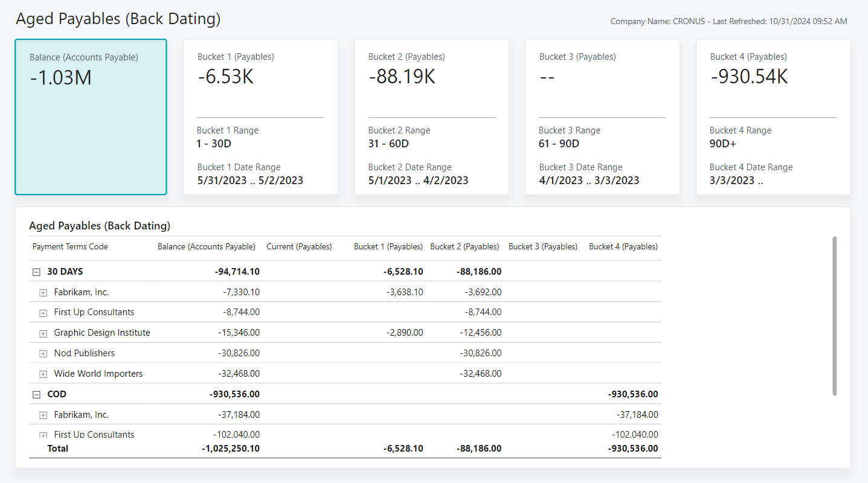This screenshot has height=483, width=868.
Task: Collapse the 30 DAYS payment terms group
Action: pyautogui.click(x=36, y=272)
